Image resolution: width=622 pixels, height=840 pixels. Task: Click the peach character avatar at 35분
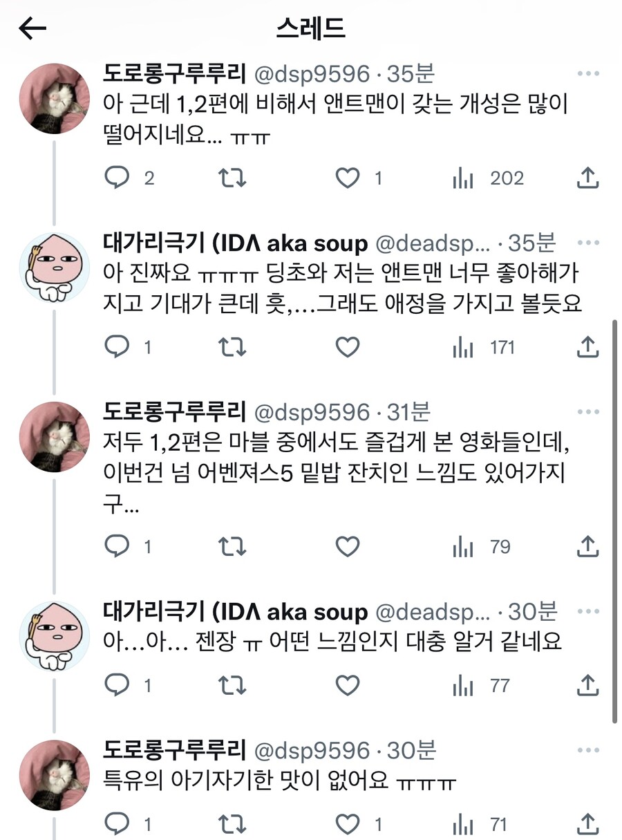53,268
